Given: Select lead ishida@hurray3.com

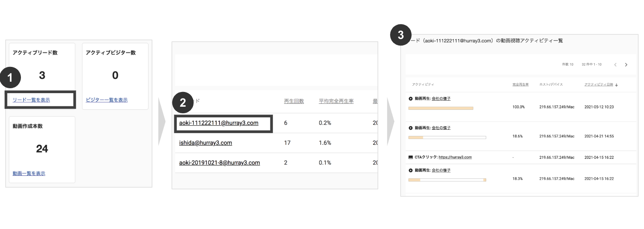Looking at the screenshot, I should pos(206,143).
